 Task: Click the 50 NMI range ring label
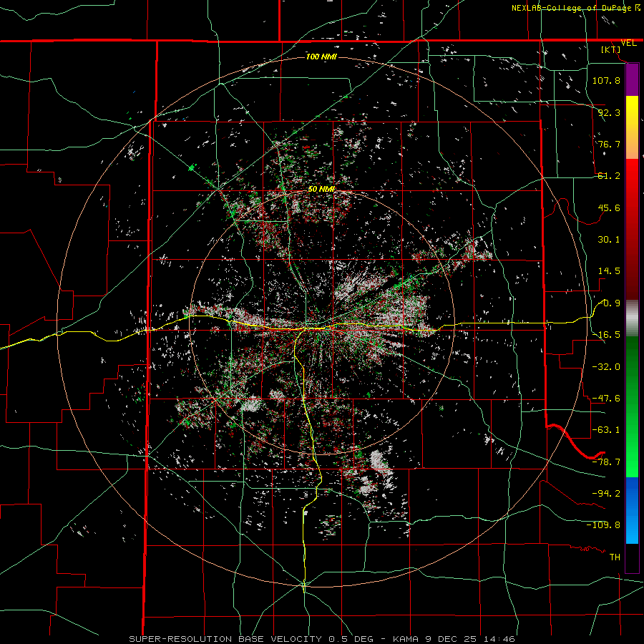click(321, 190)
